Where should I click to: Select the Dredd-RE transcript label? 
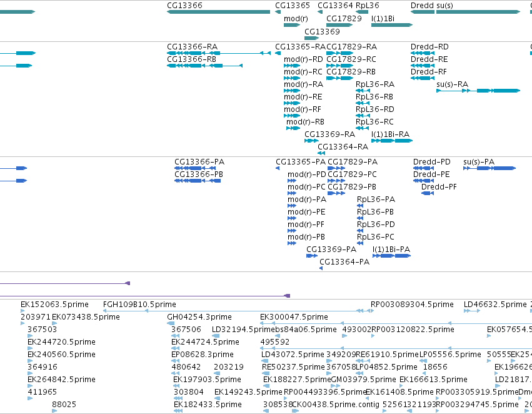[429, 59]
